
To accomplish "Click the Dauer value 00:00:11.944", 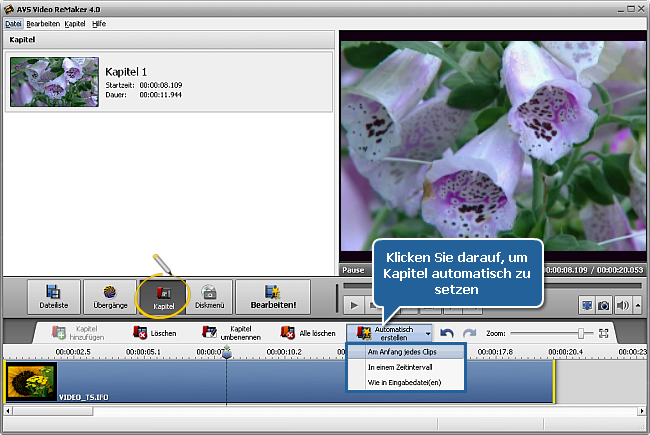I will pos(160,95).
